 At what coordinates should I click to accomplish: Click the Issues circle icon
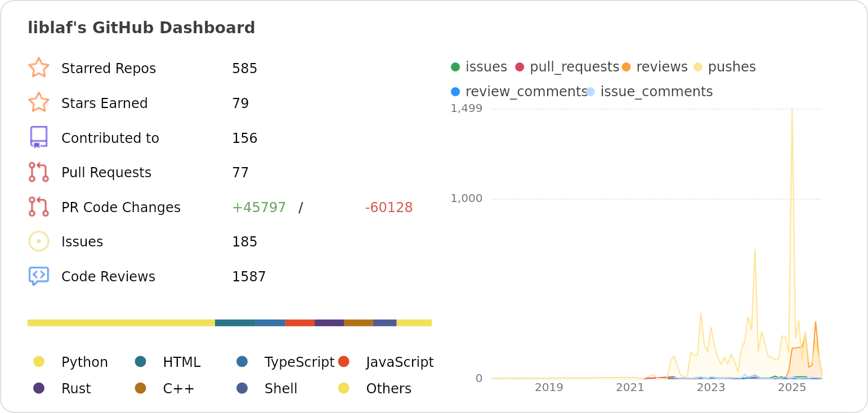click(x=39, y=241)
